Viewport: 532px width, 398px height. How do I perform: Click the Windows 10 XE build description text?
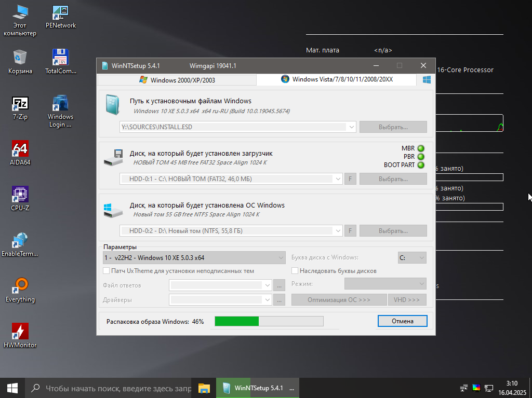(x=212, y=111)
